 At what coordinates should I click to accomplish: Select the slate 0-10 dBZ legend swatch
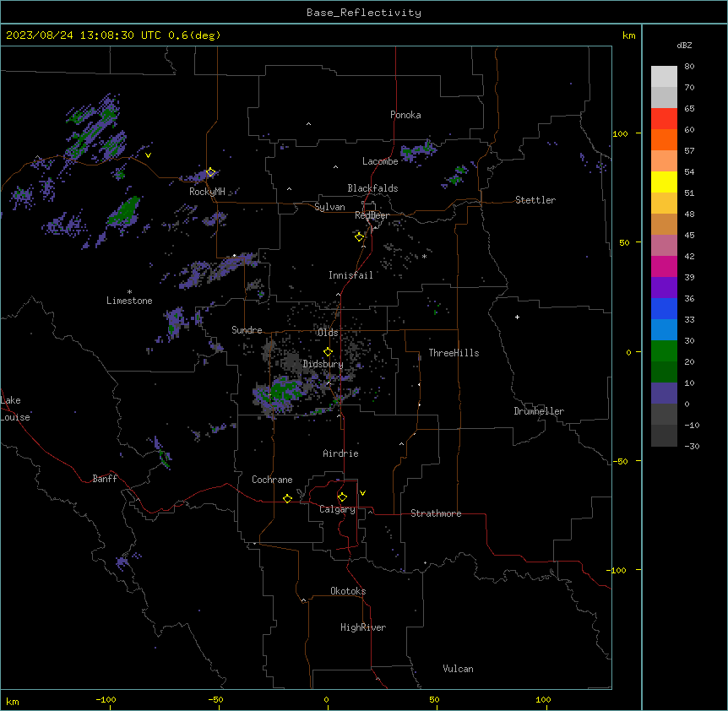pos(664,393)
